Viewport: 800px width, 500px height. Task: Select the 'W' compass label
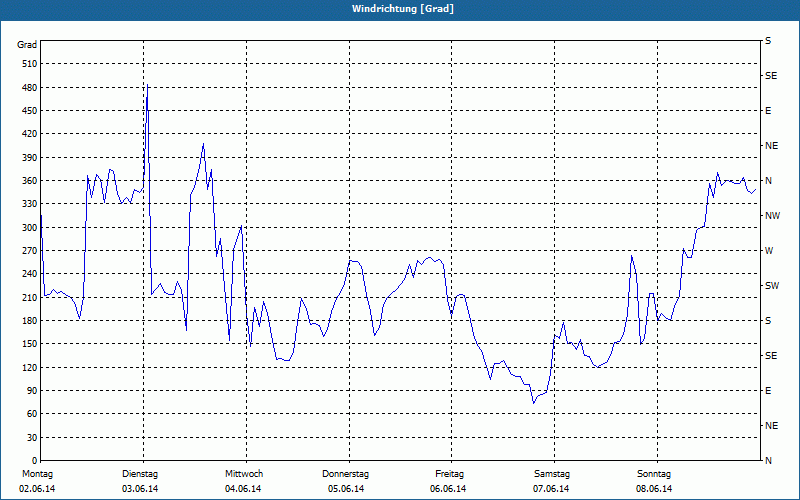(x=769, y=251)
